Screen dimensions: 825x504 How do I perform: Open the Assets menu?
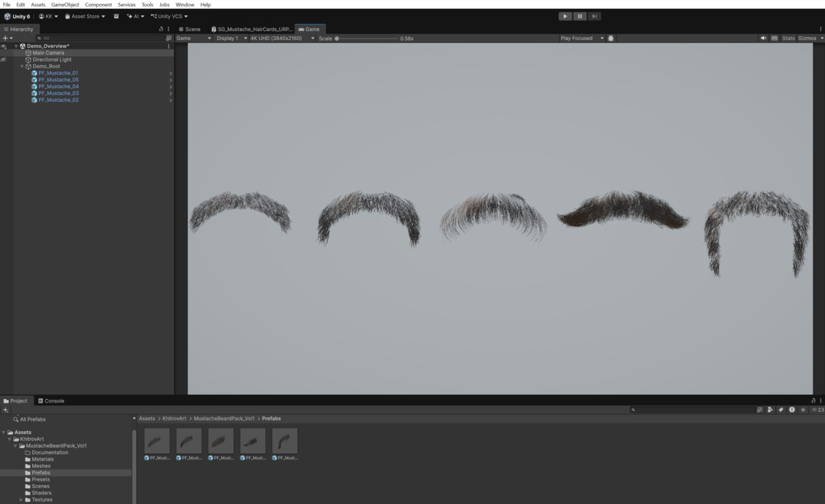tap(38, 4)
